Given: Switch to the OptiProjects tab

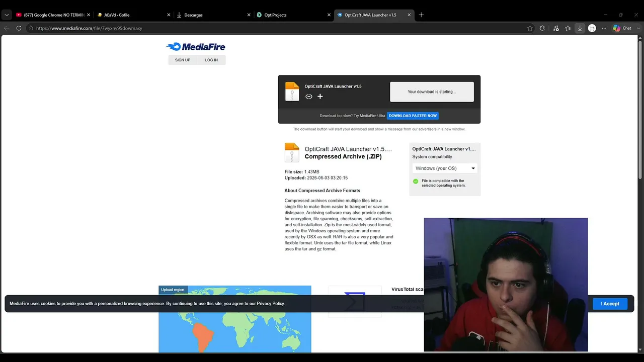Looking at the screenshot, I should (x=293, y=15).
